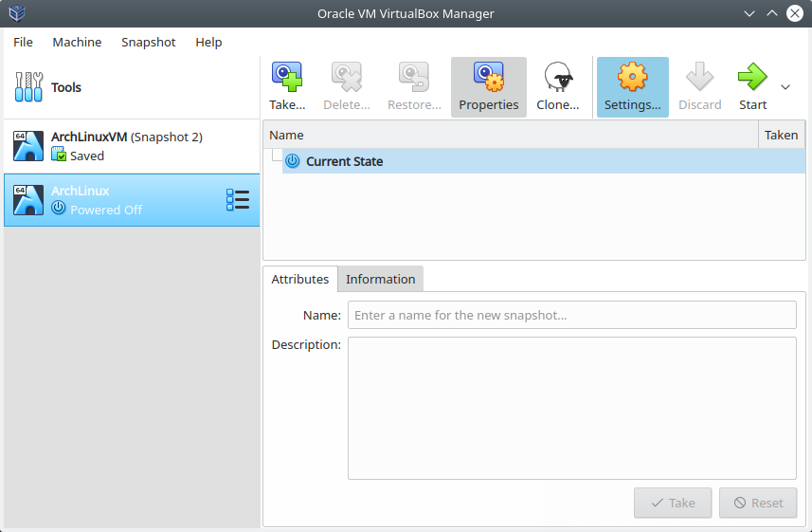This screenshot has height=532, width=812.
Task: Switch to the Attributes tab
Action: (x=299, y=279)
